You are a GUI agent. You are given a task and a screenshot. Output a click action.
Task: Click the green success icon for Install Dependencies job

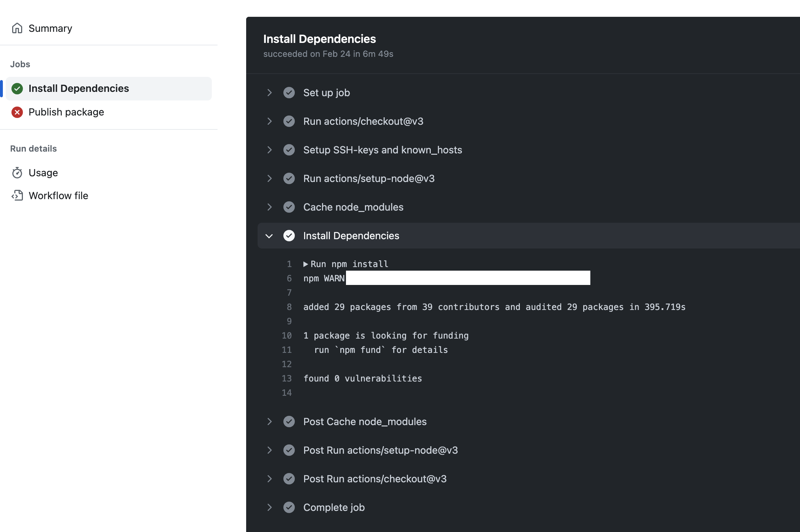point(17,88)
